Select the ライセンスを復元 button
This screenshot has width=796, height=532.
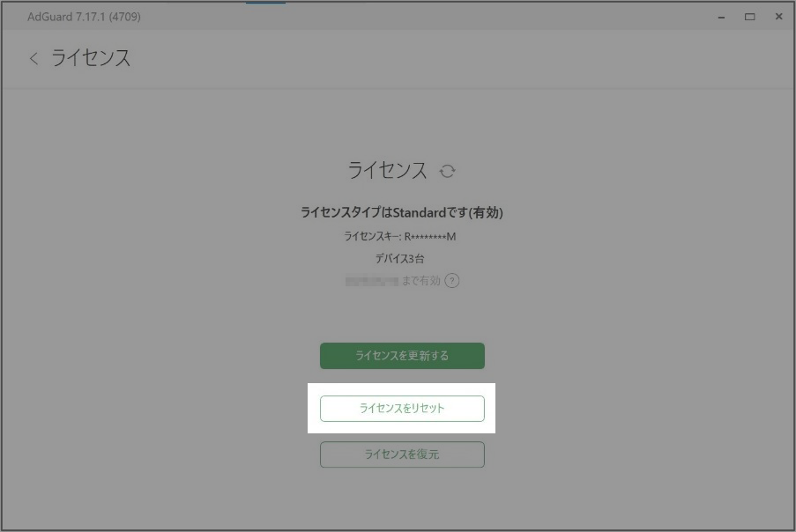pyautogui.click(x=402, y=454)
